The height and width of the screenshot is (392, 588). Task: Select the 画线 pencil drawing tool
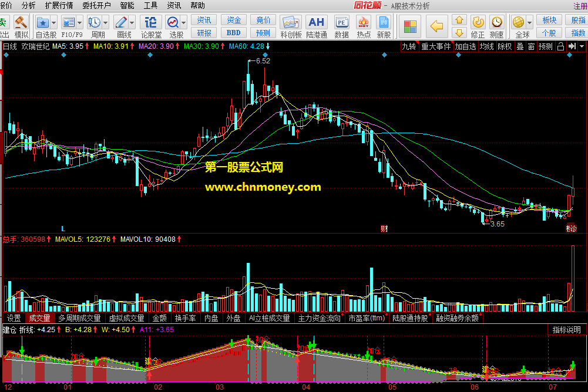pyautogui.click(x=121, y=22)
